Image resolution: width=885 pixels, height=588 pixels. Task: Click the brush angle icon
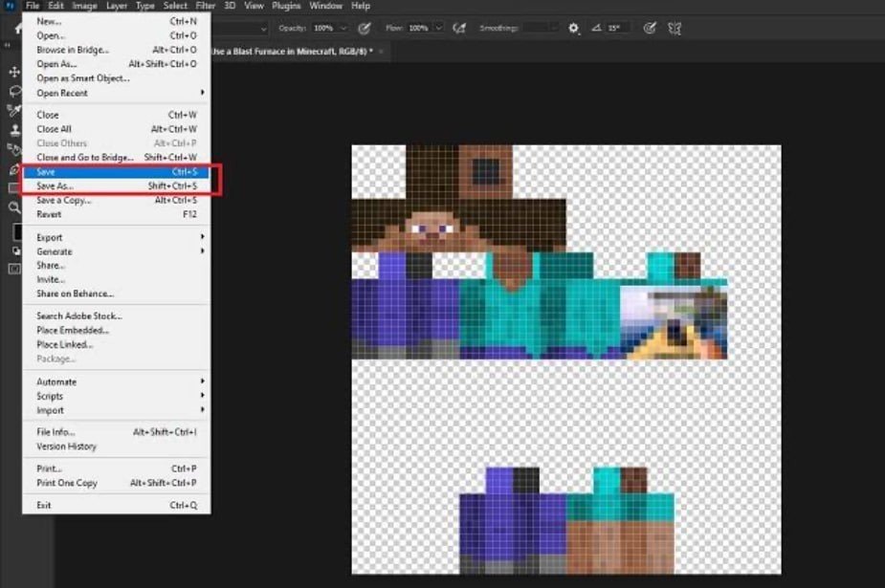[596, 28]
